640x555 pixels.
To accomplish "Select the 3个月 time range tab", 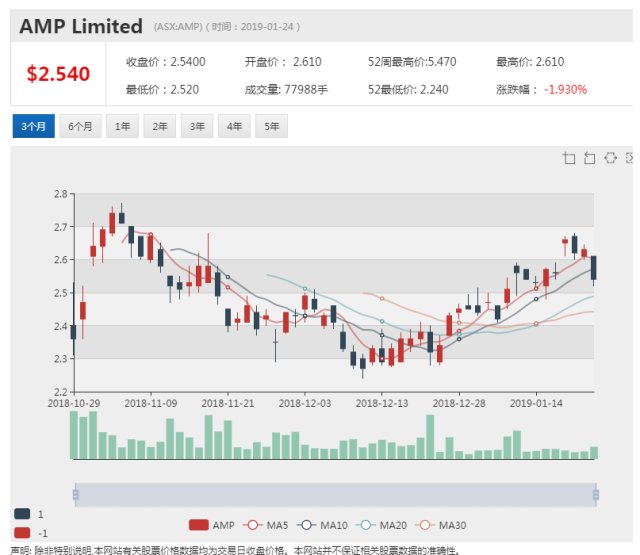I will [x=34, y=126].
